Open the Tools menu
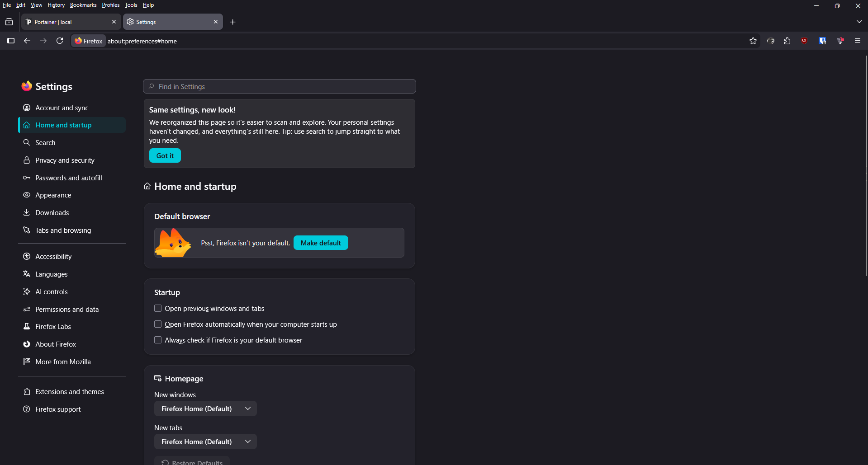This screenshot has width=868, height=465. [131, 5]
